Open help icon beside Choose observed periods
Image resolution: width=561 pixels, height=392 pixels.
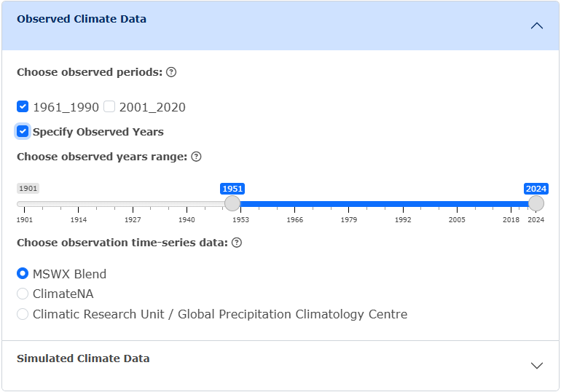tap(171, 72)
